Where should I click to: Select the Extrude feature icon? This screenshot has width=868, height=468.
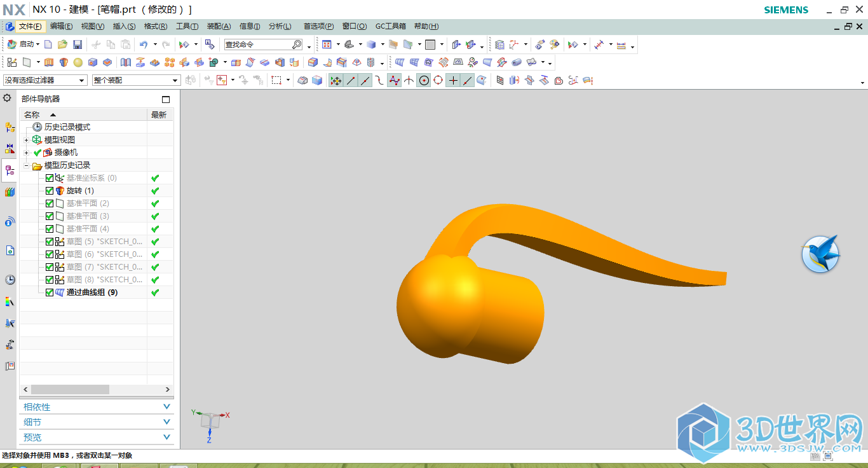tap(49, 62)
